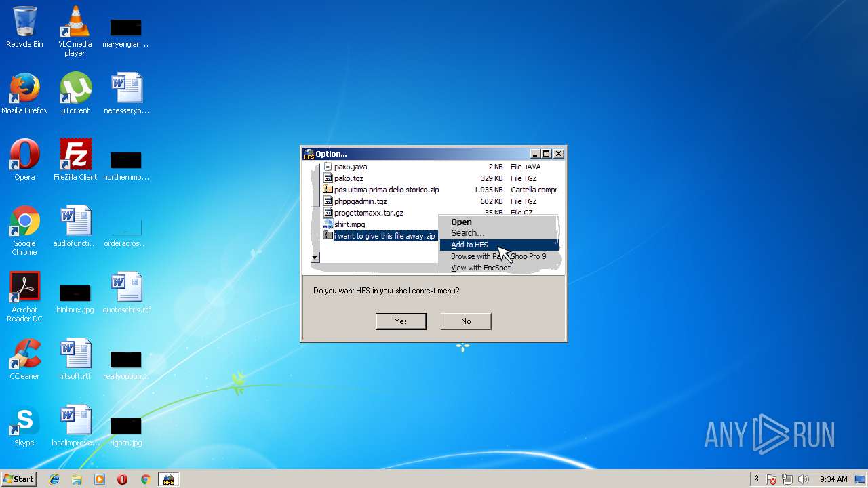Click No in the Option dialog
The width and height of the screenshot is (868, 488).
[x=466, y=321]
